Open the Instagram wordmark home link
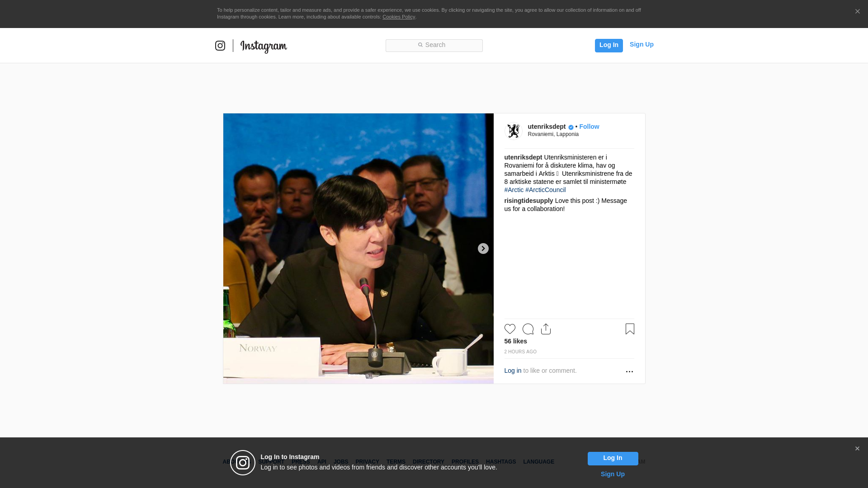The image size is (868, 488). pos(264,47)
